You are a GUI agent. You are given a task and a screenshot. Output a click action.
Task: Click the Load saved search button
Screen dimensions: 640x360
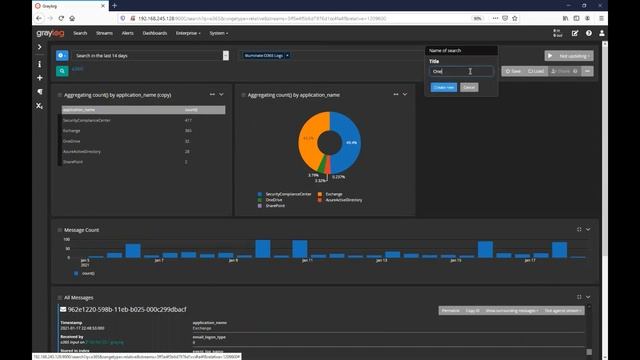tap(536, 71)
